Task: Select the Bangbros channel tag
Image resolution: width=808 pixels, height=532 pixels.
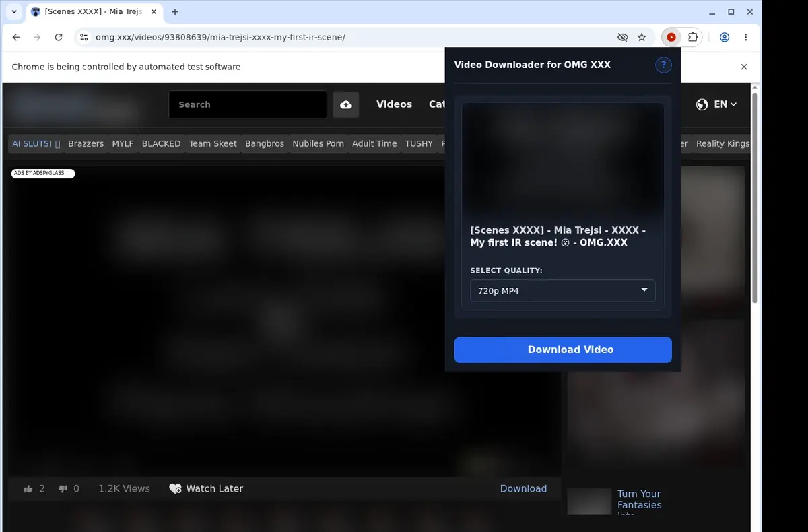Action: [265, 143]
